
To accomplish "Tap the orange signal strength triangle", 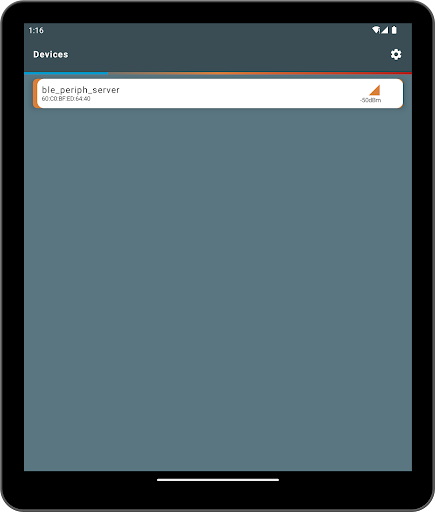I will [x=375, y=90].
